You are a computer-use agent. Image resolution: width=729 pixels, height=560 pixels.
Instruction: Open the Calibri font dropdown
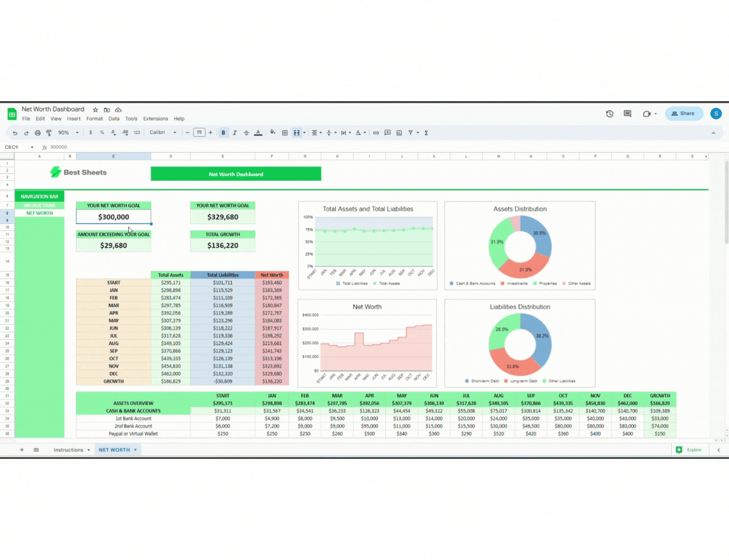pos(163,133)
